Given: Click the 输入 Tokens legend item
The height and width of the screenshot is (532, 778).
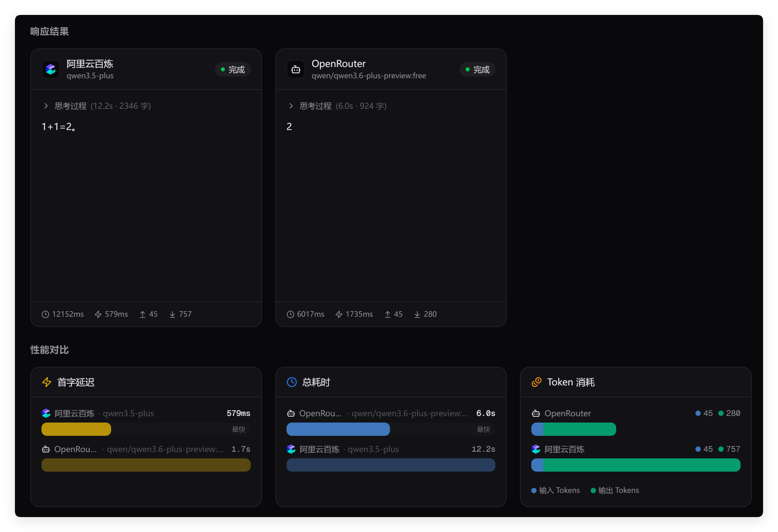Looking at the screenshot, I should 555,491.
